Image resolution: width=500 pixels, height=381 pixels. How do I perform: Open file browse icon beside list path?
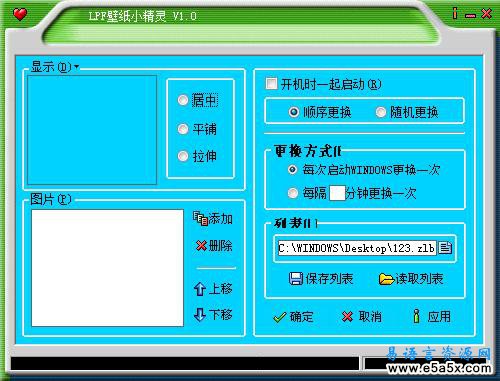point(445,248)
